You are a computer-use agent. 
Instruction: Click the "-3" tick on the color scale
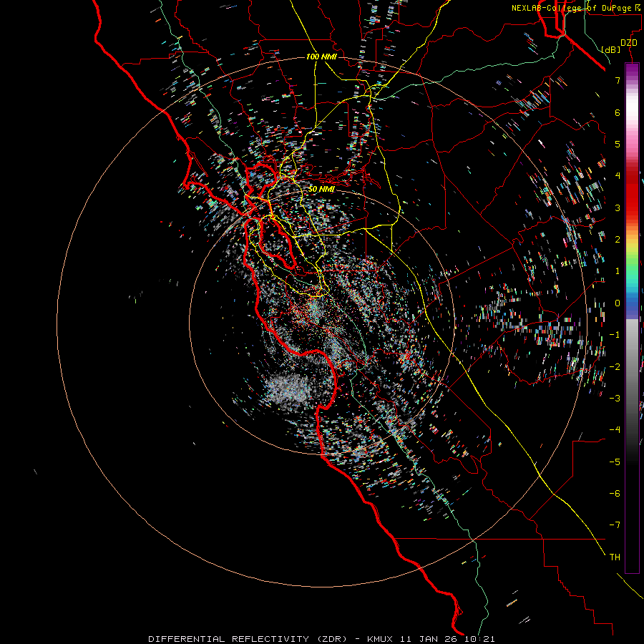tap(615, 399)
